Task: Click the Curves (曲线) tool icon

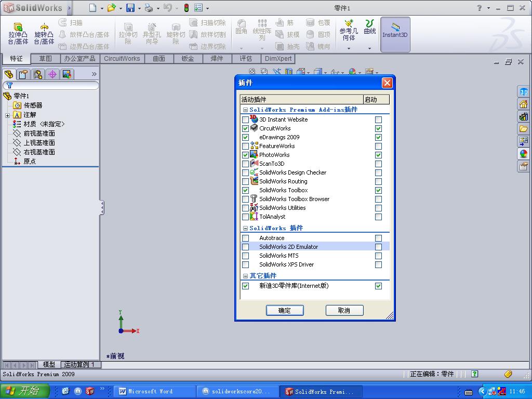Action: (x=369, y=23)
